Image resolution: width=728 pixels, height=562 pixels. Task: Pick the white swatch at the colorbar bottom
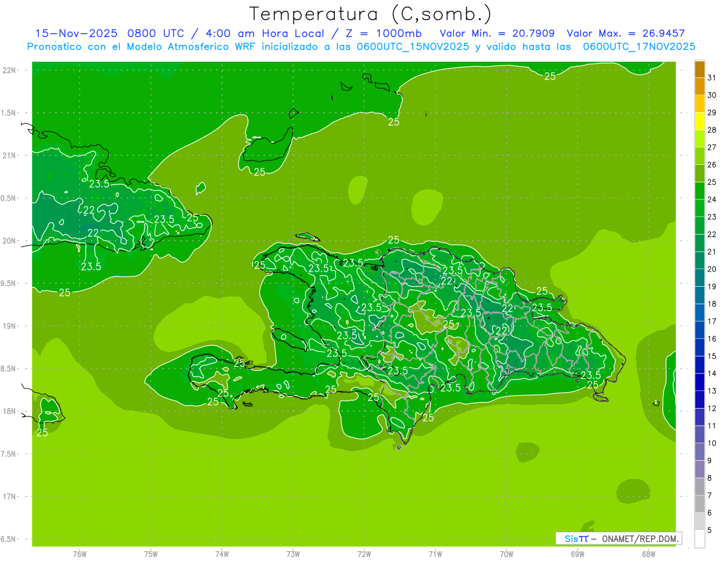pos(699,538)
